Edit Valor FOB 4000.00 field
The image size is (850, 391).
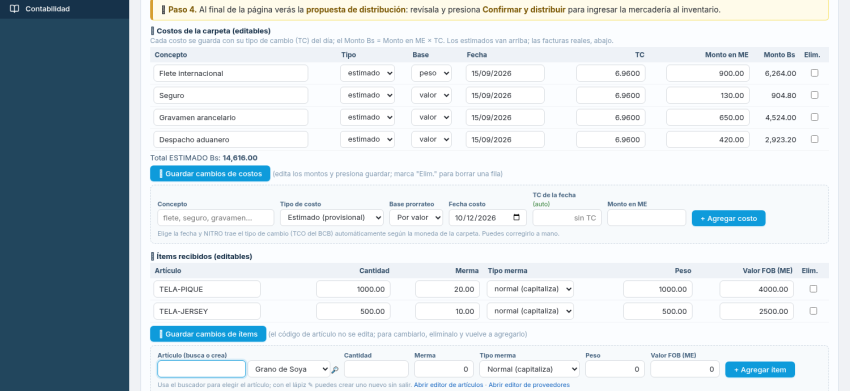pos(757,289)
